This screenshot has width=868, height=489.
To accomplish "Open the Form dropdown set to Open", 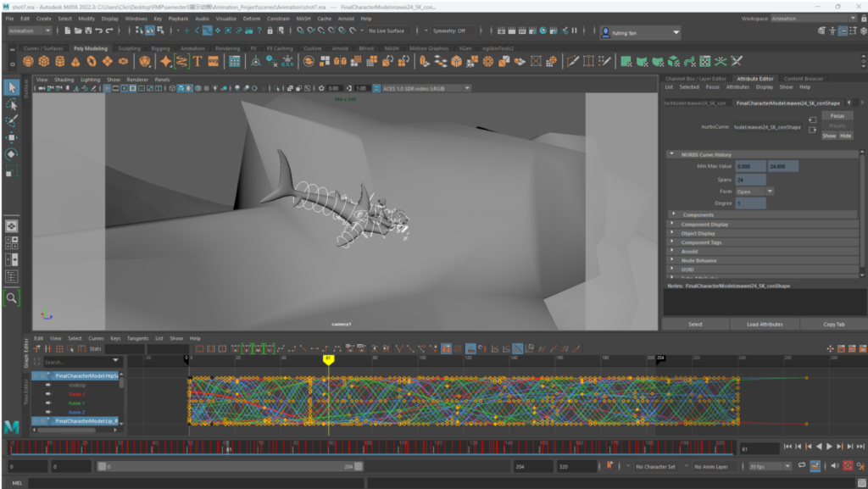I will pyautogui.click(x=754, y=192).
